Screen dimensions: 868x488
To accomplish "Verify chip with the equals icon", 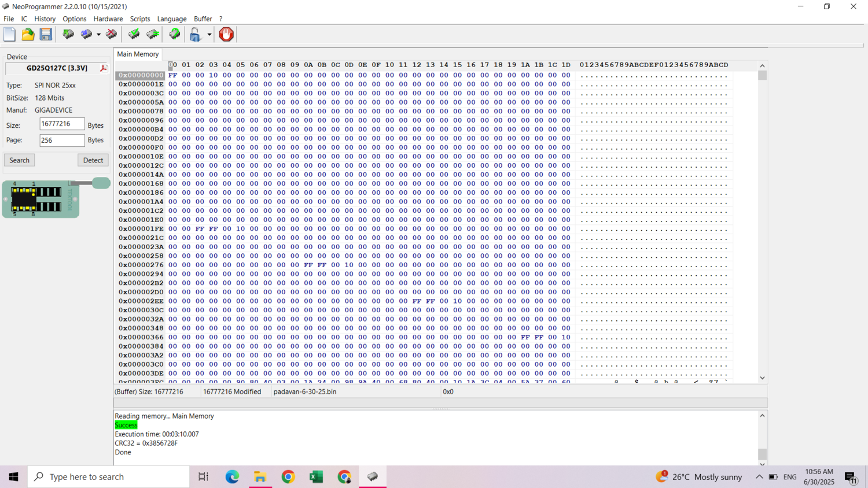I will (x=153, y=35).
